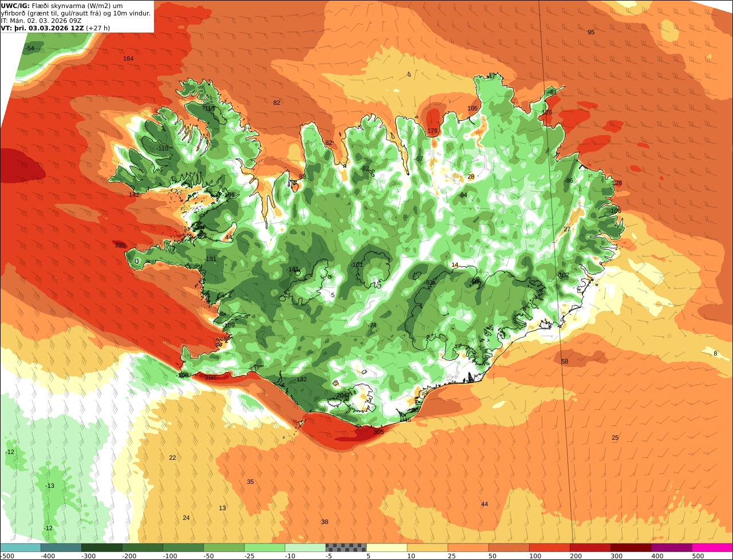Click the palest green -10 legend swatch
Viewport: 733px width, 560px height.
point(305,547)
